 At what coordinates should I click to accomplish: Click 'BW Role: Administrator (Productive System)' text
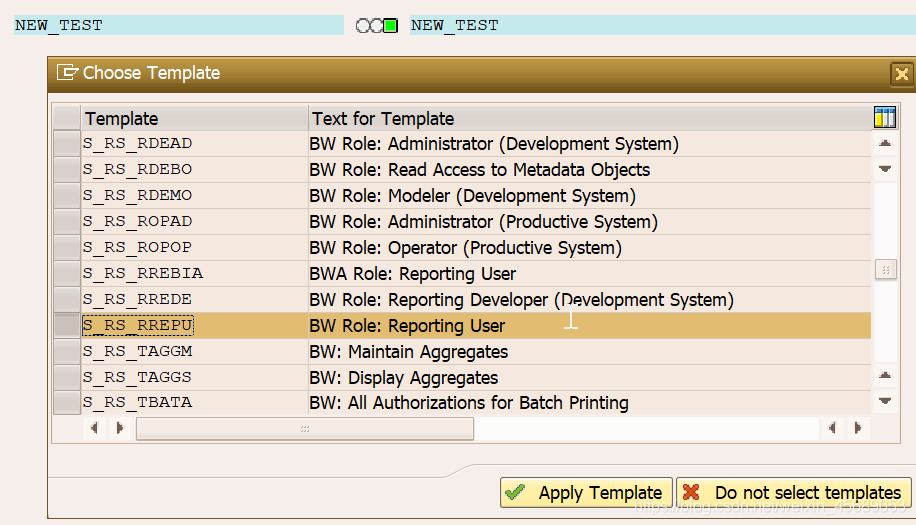[484, 222]
